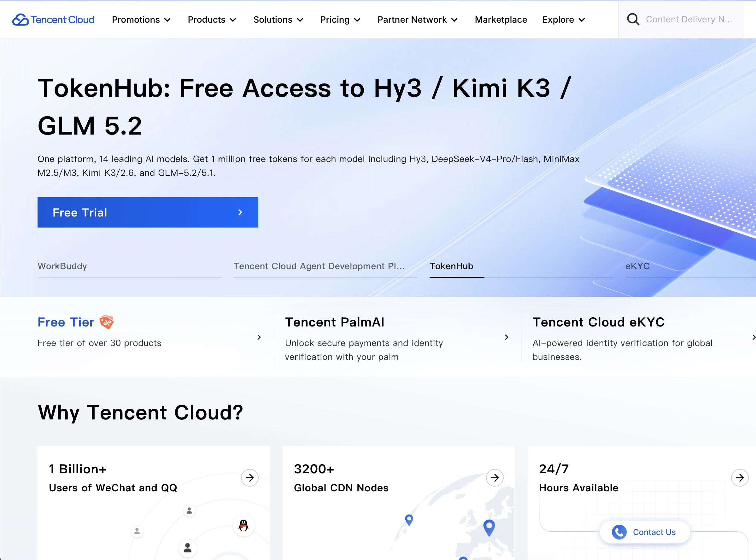Click the Free Tier coupon icon
This screenshot has height=560, width=756.
pyautogui.click(x=107, y=322)
